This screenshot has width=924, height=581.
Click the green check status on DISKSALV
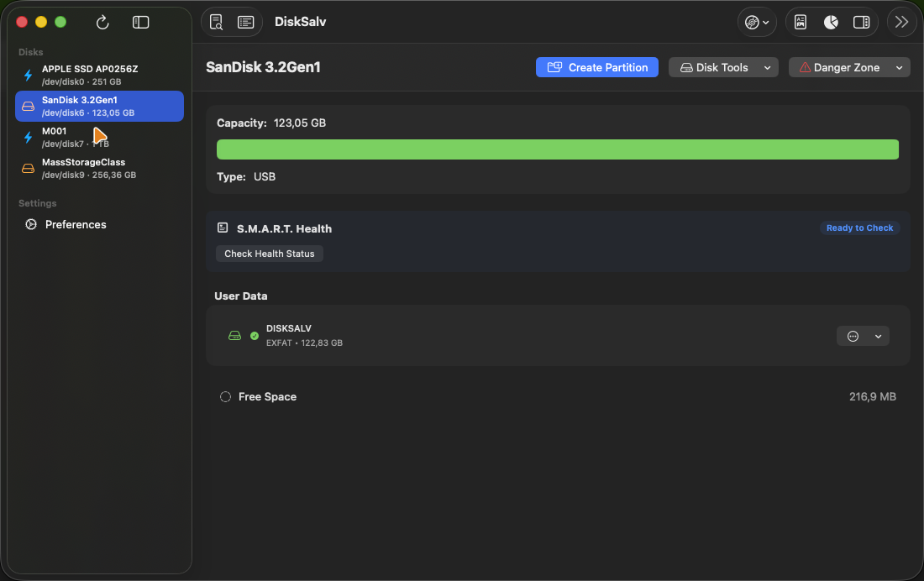pos(255,336)
